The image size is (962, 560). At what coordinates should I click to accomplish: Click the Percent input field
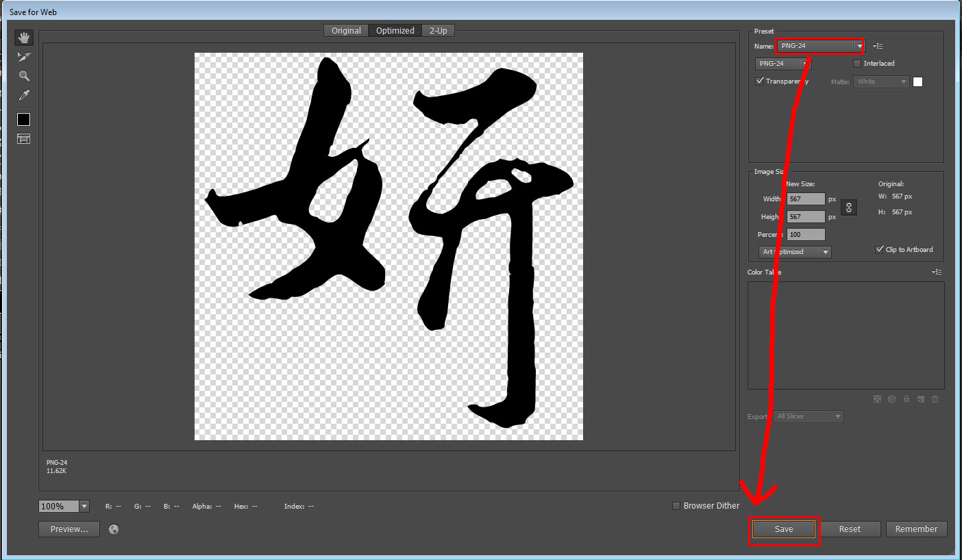click(806, 234)
